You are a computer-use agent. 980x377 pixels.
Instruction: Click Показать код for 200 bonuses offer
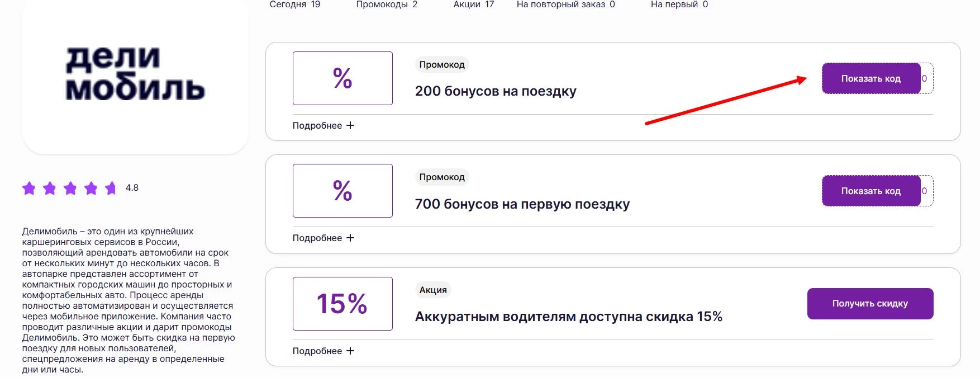(x=870, y=78)
